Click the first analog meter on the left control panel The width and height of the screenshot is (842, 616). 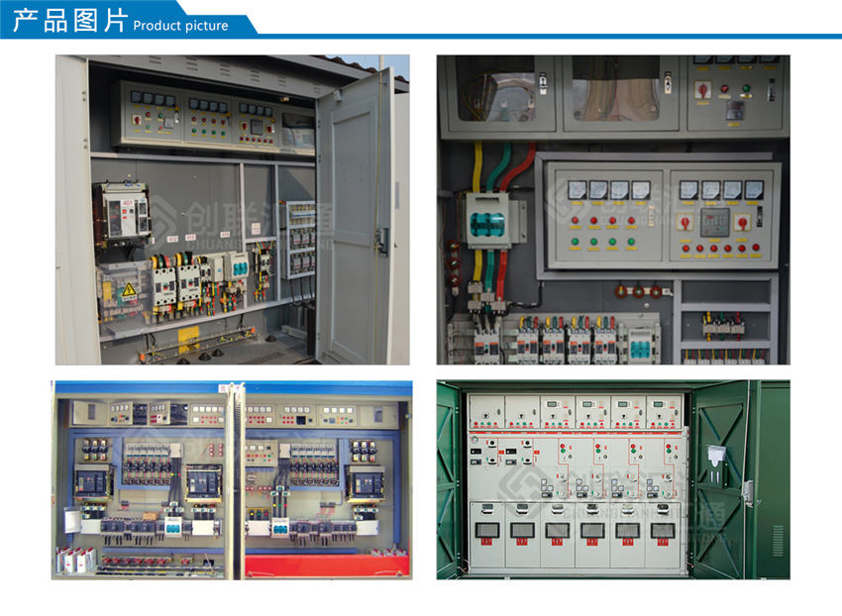coord(576,189)
